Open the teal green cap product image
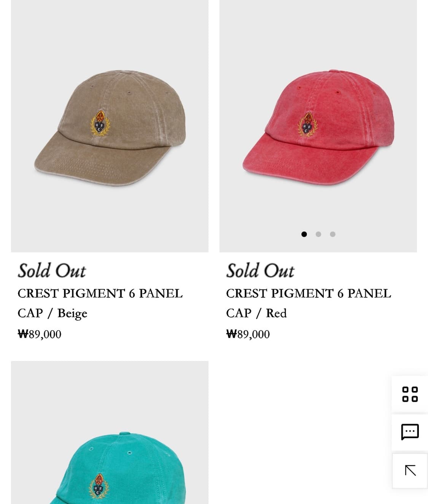This screenshot has height=504, width=428. [x=110, y=432]
